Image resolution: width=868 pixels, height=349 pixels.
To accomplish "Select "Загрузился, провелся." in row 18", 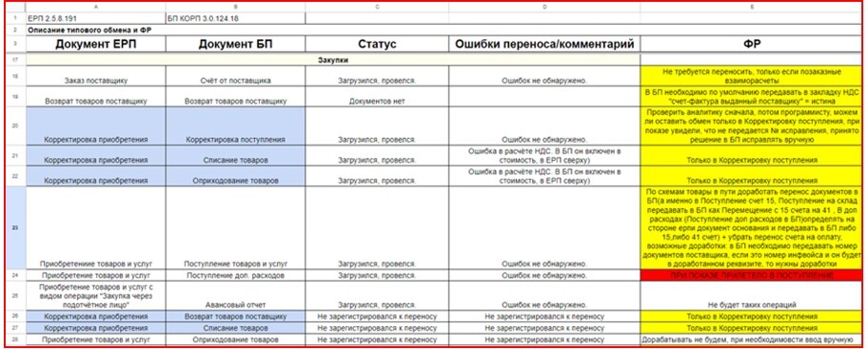I will (377, 76).
